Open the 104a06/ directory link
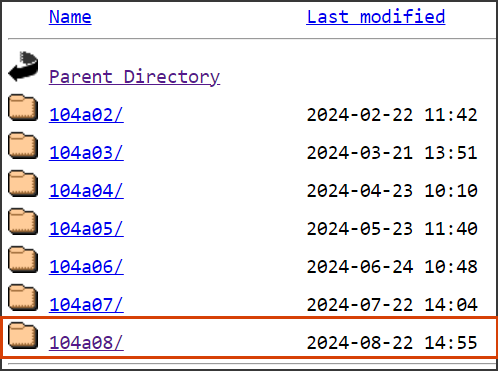Screen dimensions: 498x371 [86, 267]
